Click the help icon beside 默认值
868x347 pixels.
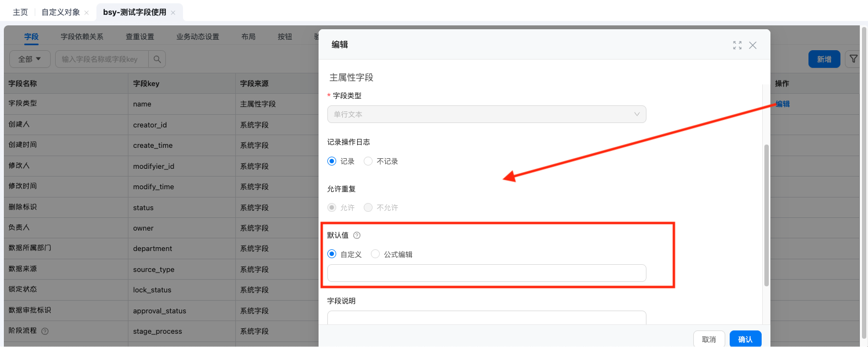click(x=357, y=236)
